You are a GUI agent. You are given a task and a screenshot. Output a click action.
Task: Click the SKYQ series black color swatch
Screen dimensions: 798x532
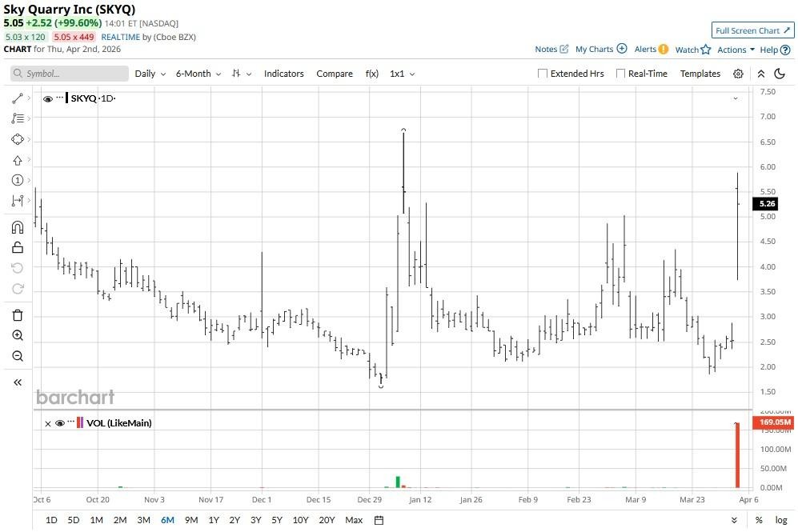tap(66, 98)
